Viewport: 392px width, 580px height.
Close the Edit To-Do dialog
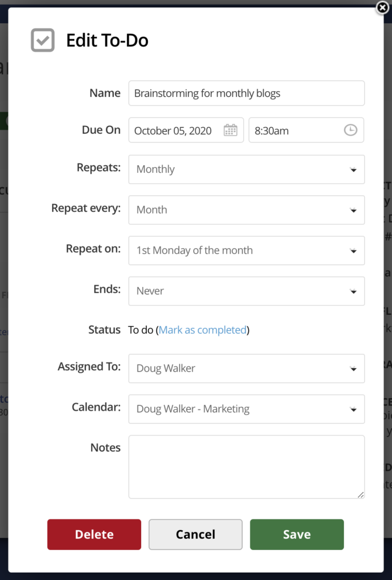(x=382, y=8)
